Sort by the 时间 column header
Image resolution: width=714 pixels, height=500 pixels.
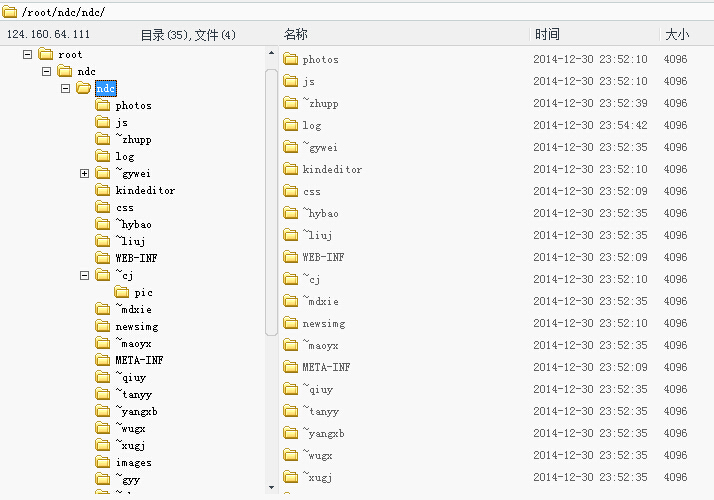(547, 34)
